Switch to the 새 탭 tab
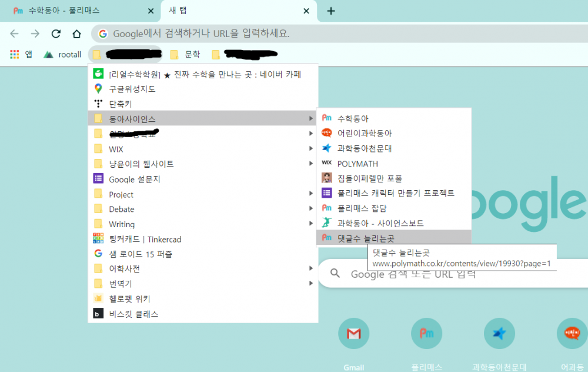Image resolution: width=588 pixels, height=372 pixels. pyautogui.click(x=239, y=11)
